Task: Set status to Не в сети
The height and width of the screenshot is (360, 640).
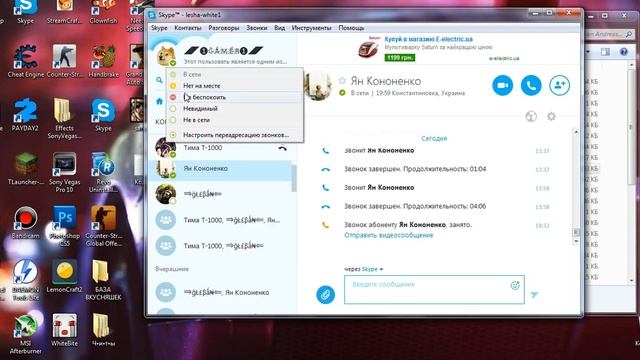Action: (x=234, y=120)
